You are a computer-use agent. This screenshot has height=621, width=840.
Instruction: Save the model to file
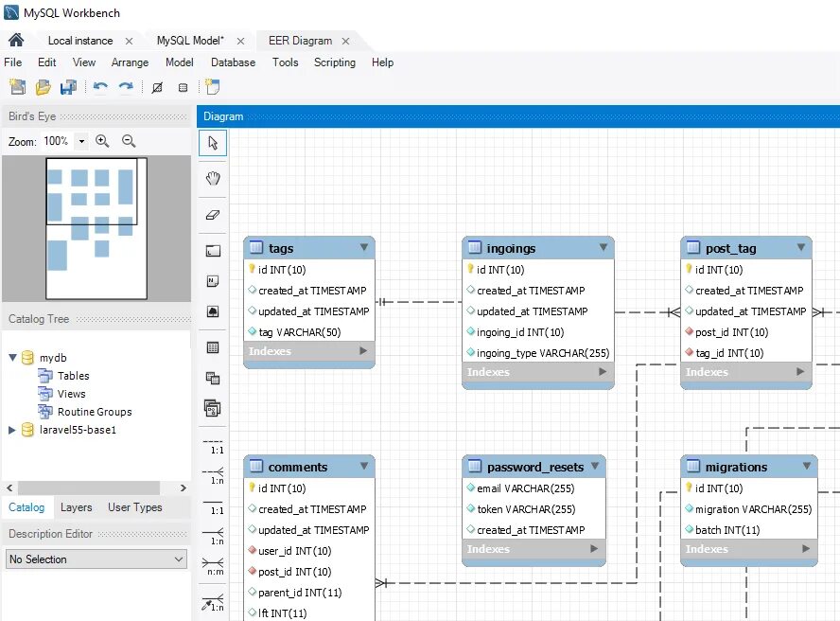click(x=68, y=87)
